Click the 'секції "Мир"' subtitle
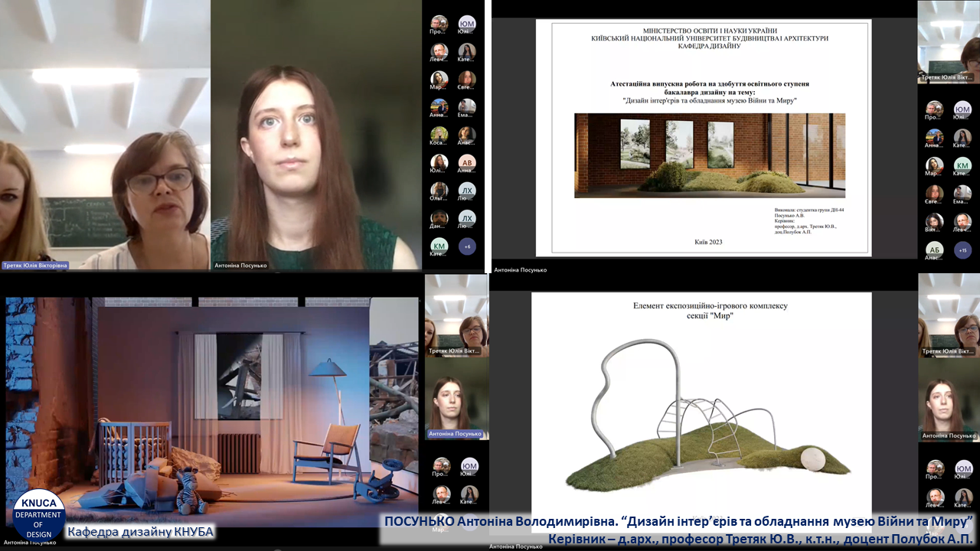980x551 pixels. tap(710, 317)
